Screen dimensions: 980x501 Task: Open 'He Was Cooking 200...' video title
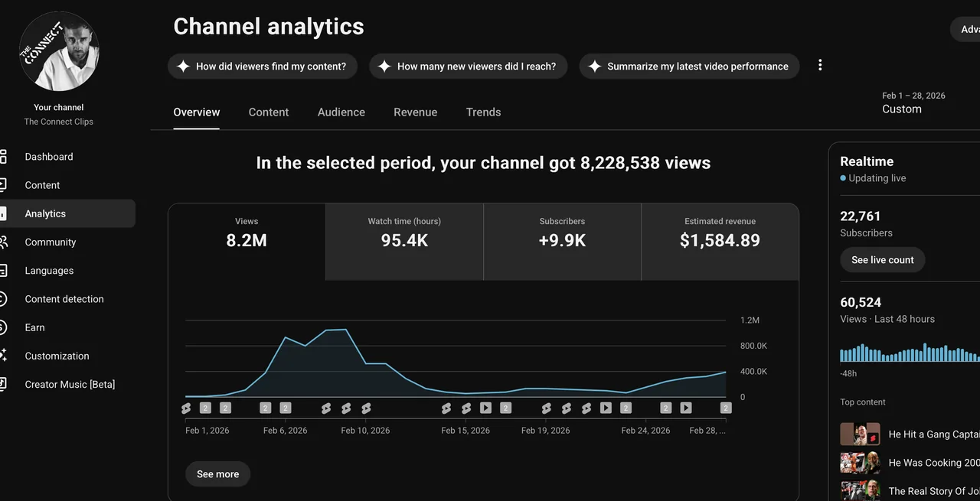coord(934,463)
